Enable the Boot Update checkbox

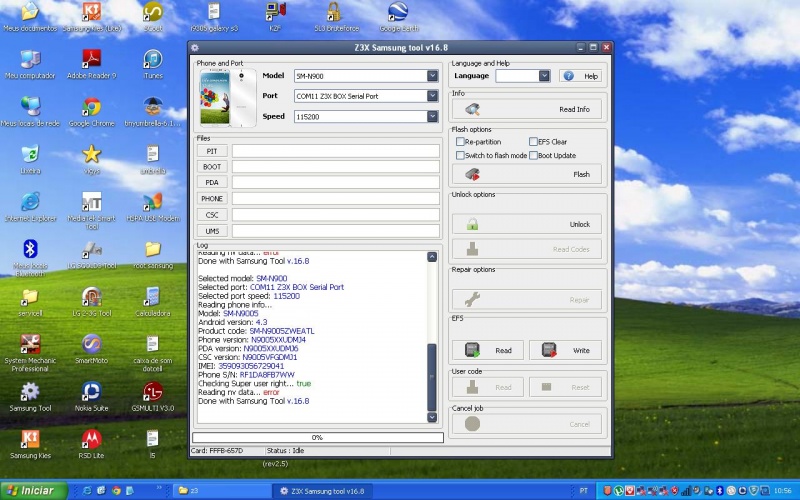tap(533, 156)
